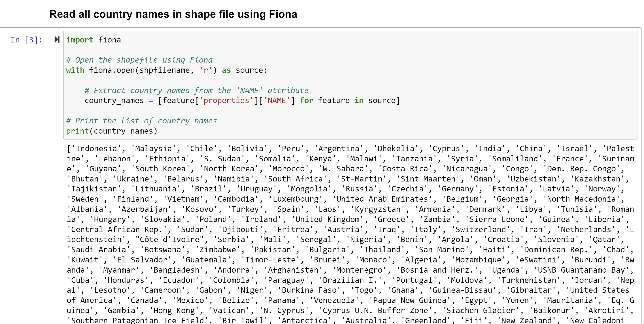644x324 pixels.
Task: Run the cell with the play icon
Action: pyautogui.click(x=57, y=39)
